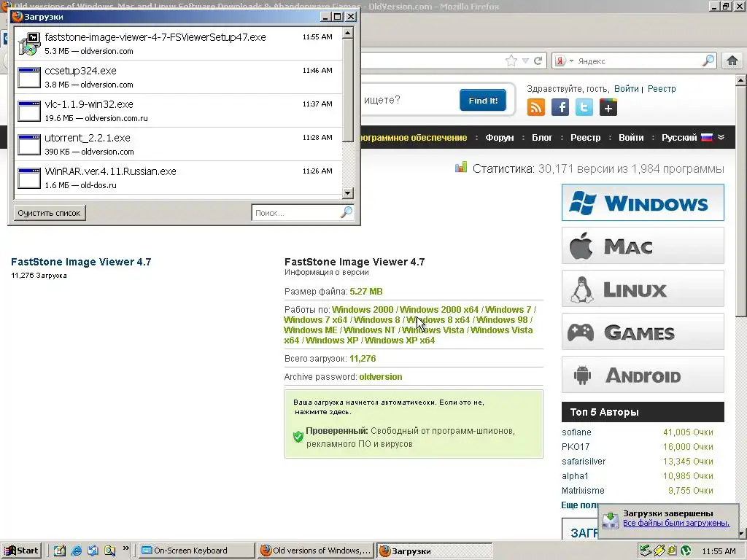Open author sofiane profile link

click(576, 432)
